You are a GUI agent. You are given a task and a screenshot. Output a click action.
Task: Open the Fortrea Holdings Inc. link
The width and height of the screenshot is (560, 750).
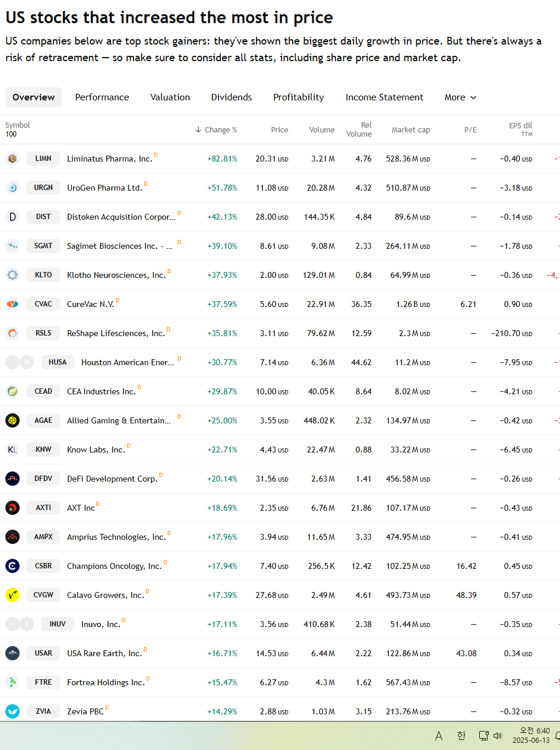tap(106, 683)
